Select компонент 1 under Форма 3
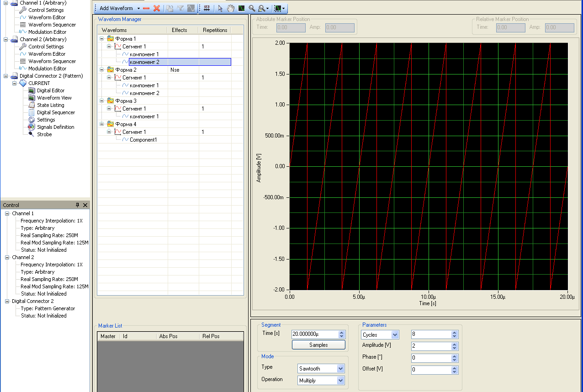 coord(144,117)
